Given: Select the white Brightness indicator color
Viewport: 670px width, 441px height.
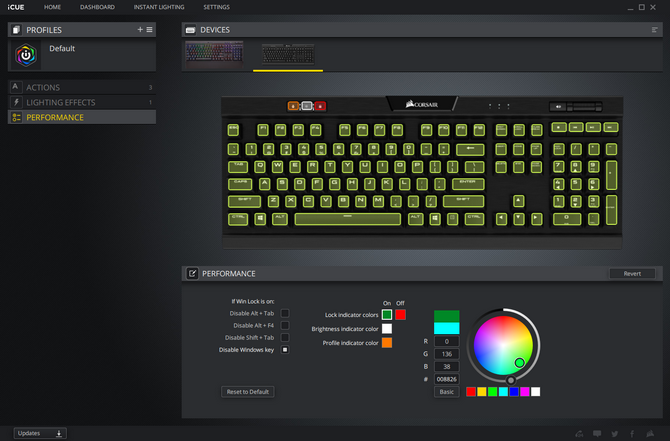Looking at the screenshot, I should [x=387, y=329].
